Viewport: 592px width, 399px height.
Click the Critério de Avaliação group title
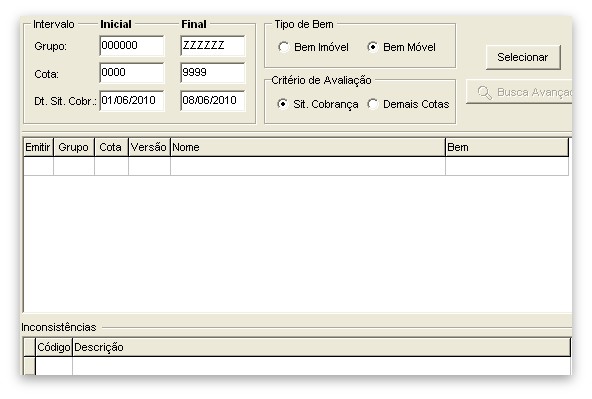click(321, 80)
